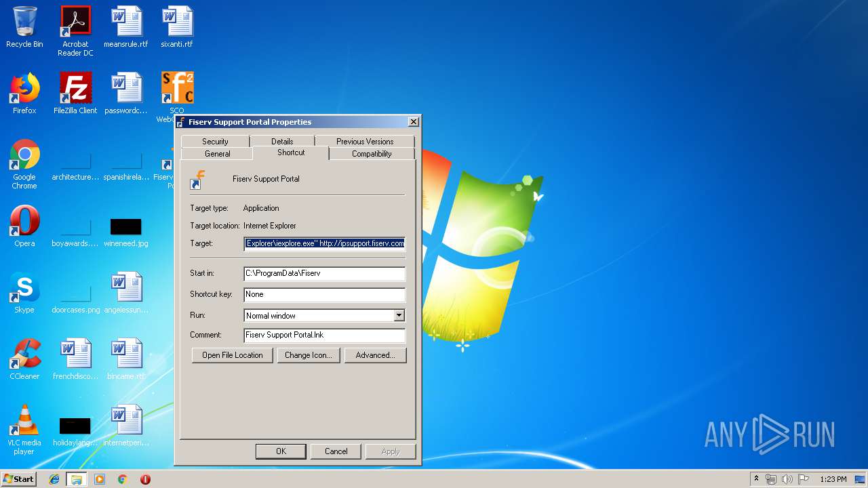Open the Advanced shortcut options
The width and height of the screenshot is (868, 488).
376,355
